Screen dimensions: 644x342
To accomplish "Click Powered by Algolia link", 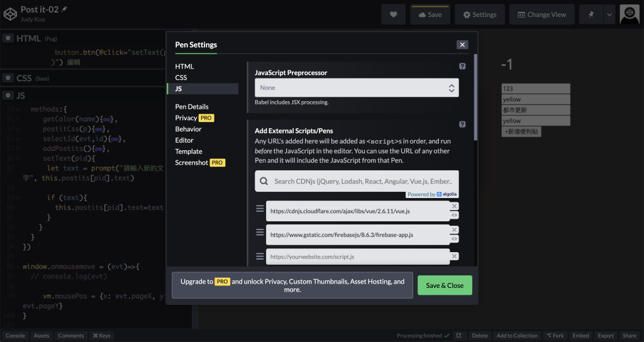I will click(x=431, y=194).
